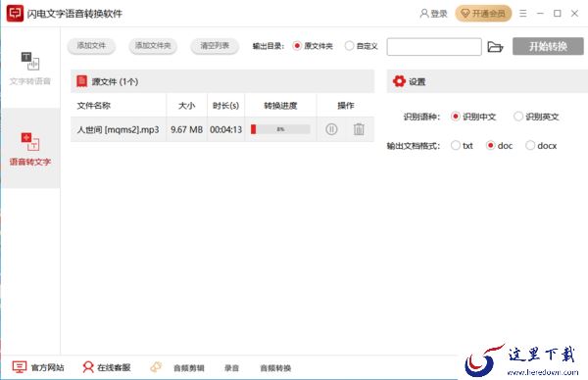Click the 00:04:13 duration cell

[x=225, y=129]
